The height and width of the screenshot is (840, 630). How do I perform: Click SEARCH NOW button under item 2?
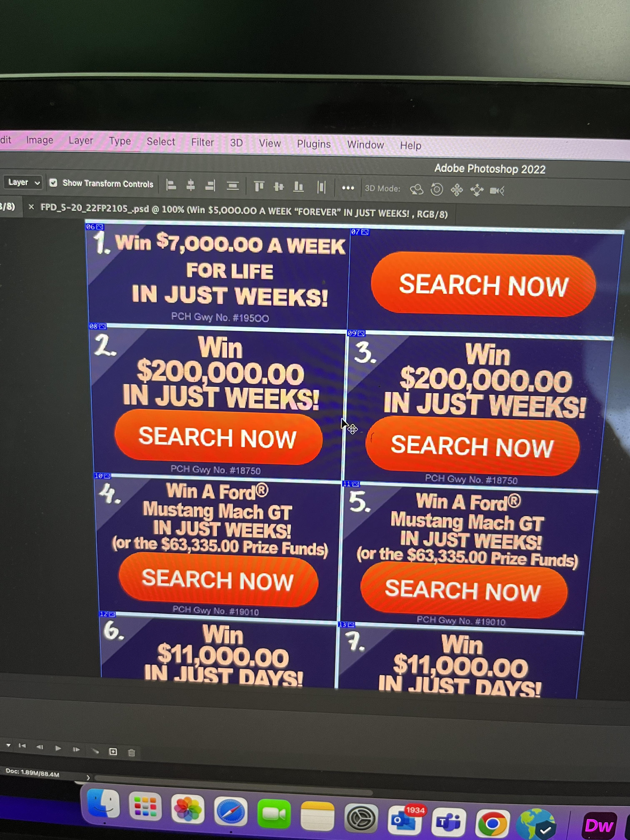point(218,437)
